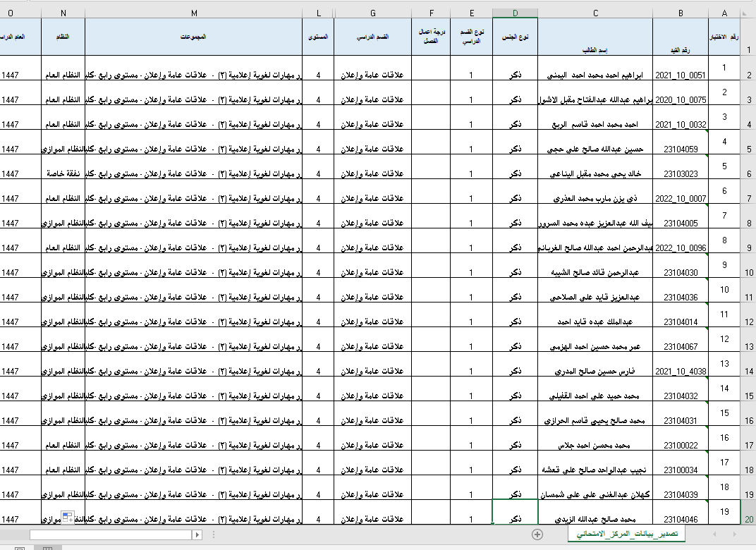Click cell containing registration number 23104059
Screen dimensions: 756x550
click(x=681, y=149)
